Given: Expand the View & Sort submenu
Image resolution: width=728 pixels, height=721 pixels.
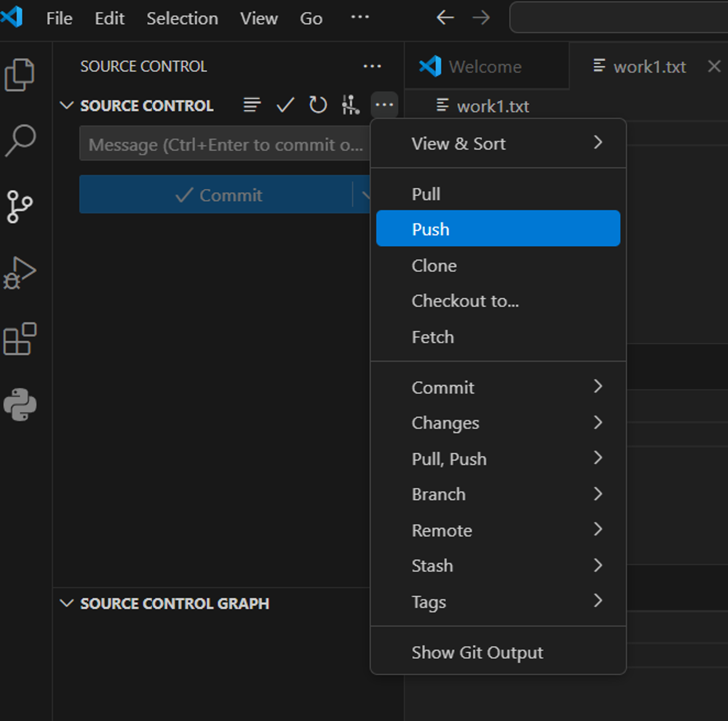Looking at the screenshot, I should (498, 143).
